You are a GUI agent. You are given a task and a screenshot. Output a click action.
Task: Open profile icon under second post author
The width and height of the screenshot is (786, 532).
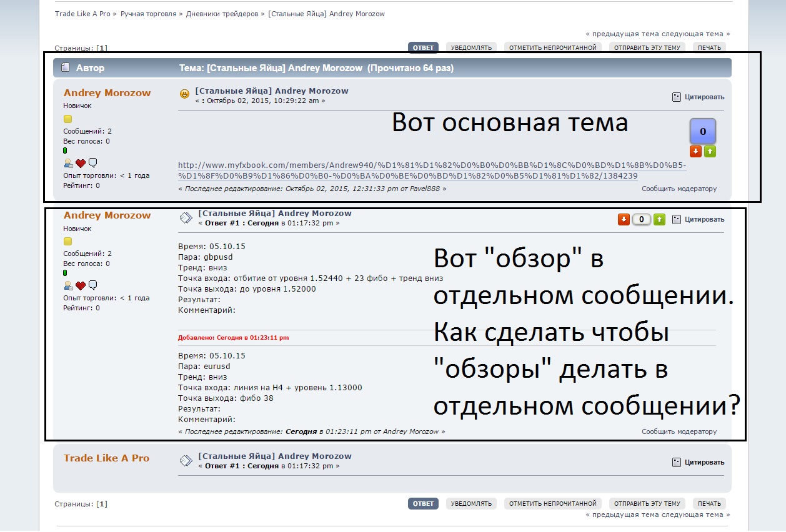(x=68, y=285)
